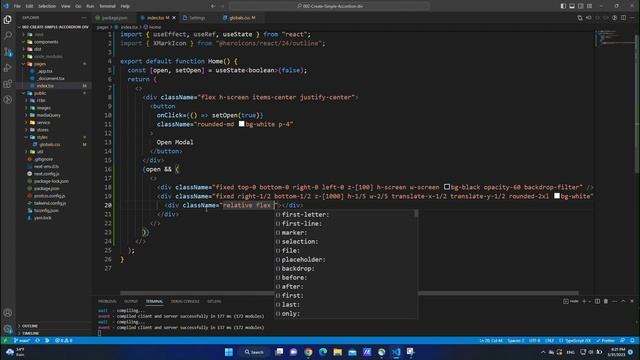
Task: Expand the components folder
Action: click(46, 42)
